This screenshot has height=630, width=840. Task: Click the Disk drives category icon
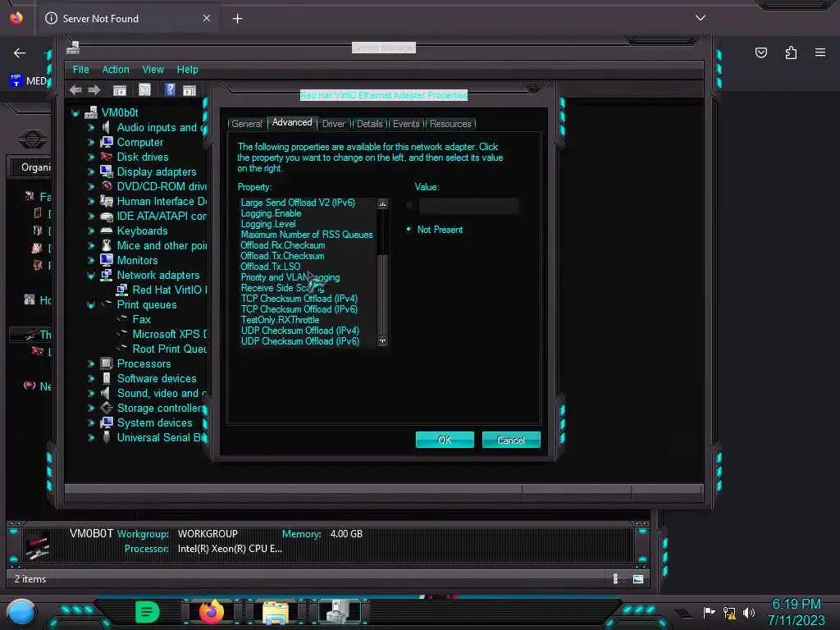pyautogui.click(x=107, y=157)
